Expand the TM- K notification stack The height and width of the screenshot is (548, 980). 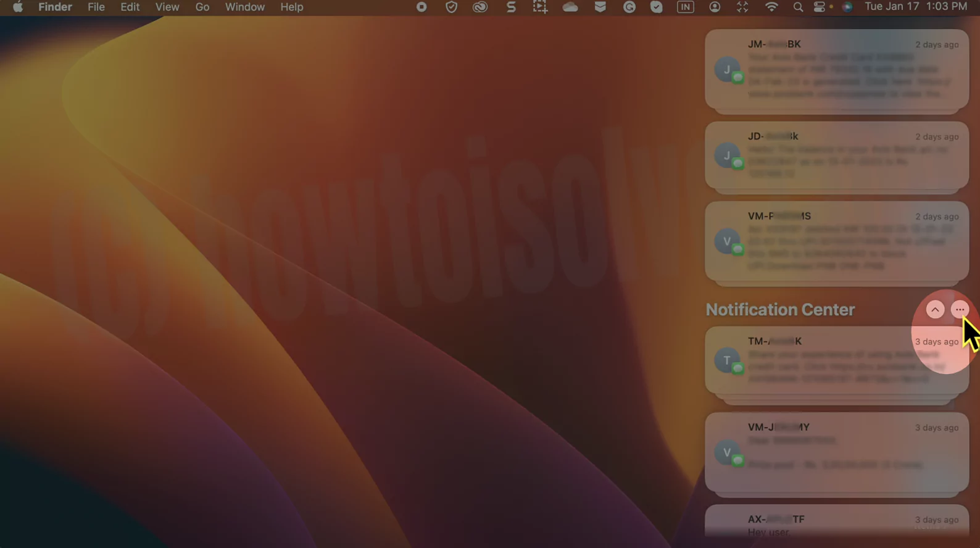tap(837, 360)
